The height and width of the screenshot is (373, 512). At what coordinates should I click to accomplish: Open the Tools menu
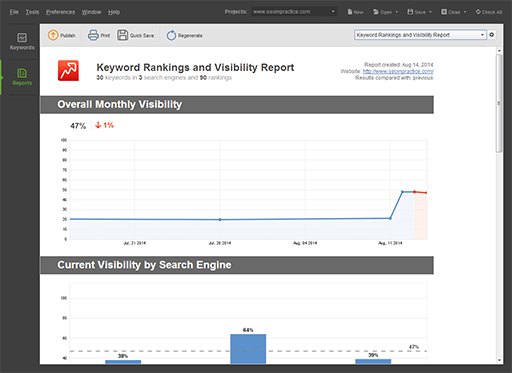pyautogui.click(x=32, y=12)
